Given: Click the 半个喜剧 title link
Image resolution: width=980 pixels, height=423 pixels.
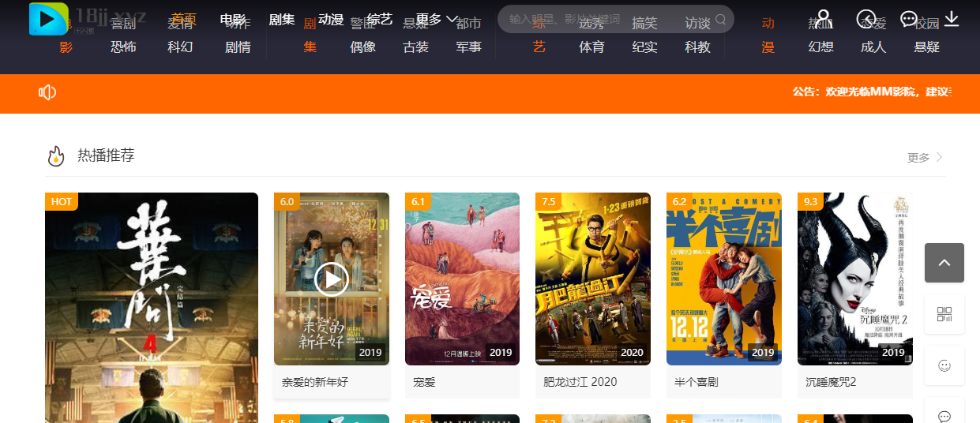Looking at the screenshot, I should (x=698, y=382).
